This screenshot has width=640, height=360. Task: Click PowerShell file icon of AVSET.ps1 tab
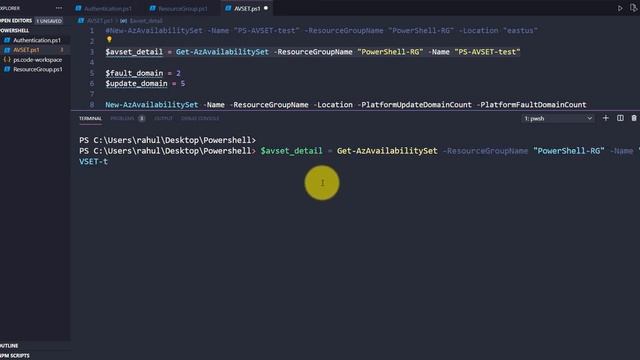pyautogui.click(x=228, y=8)
